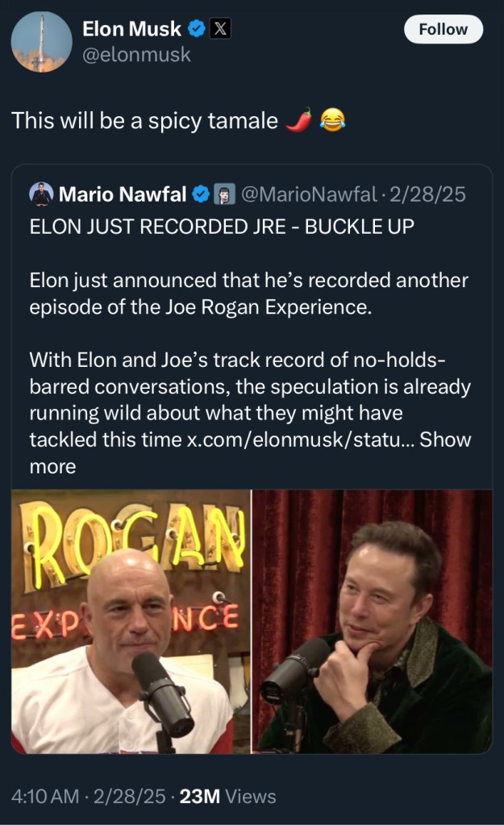Click the 23M Views count

pos(227,797)
